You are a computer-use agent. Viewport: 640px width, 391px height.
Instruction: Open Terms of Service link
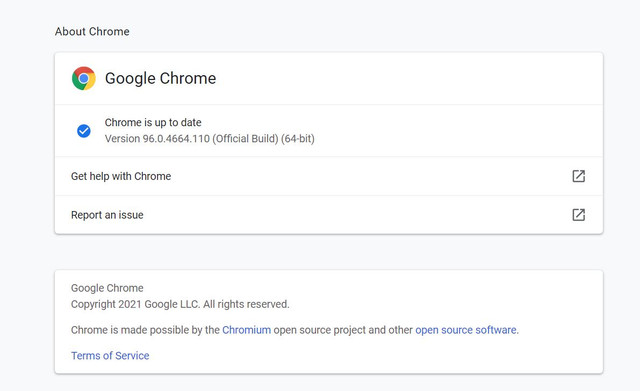pos(110,355)
